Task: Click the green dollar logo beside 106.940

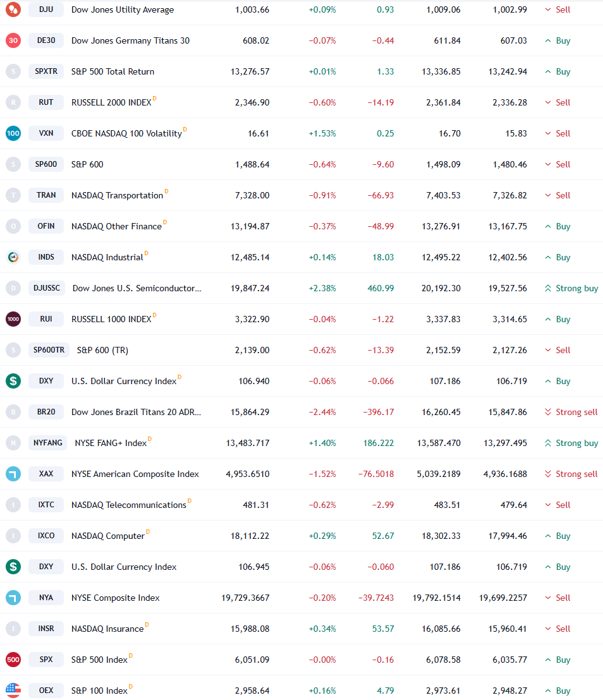Action: pos(13,381)
